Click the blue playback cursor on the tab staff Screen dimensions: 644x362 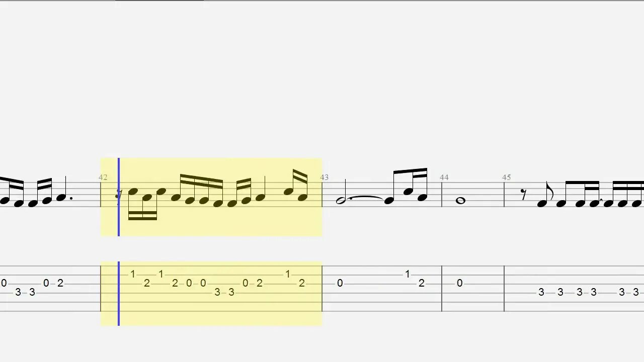pyautogui.click(x=119, y=294)
